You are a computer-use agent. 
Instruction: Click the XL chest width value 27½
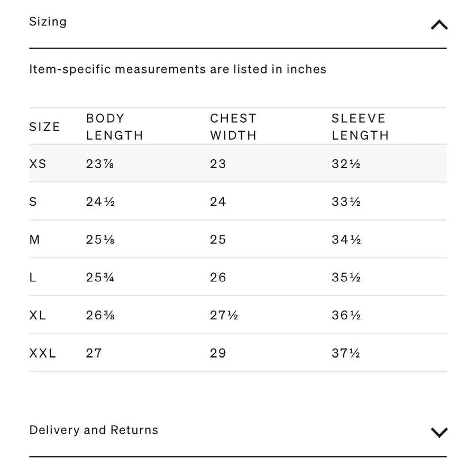(224, 315)
